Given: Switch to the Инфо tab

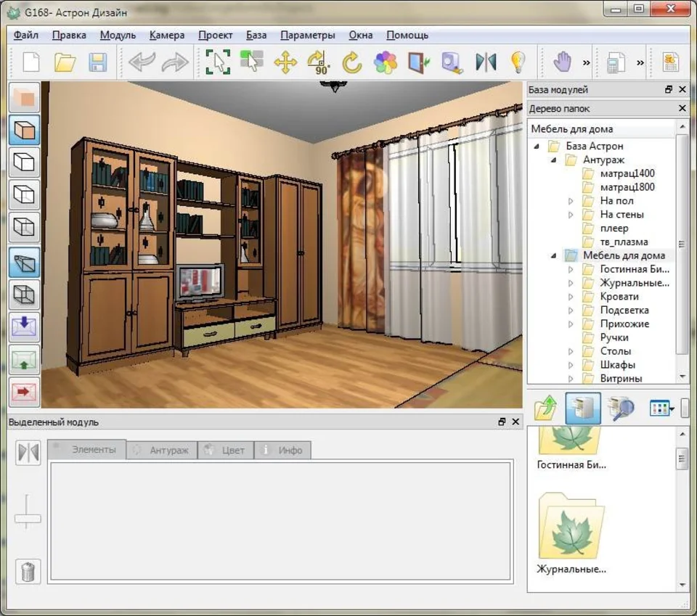Looking at the screenshot, I should pyautogui.click(x=282, y=450).
